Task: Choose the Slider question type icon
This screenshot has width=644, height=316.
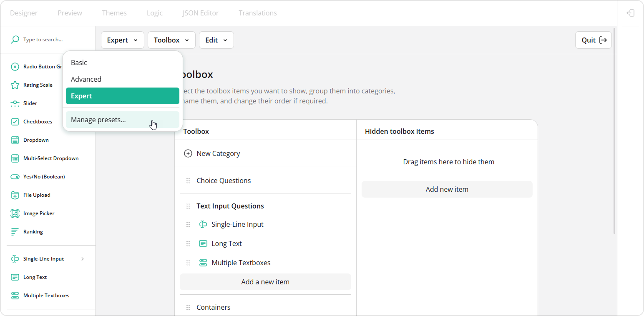Action: tap(15, 103)
